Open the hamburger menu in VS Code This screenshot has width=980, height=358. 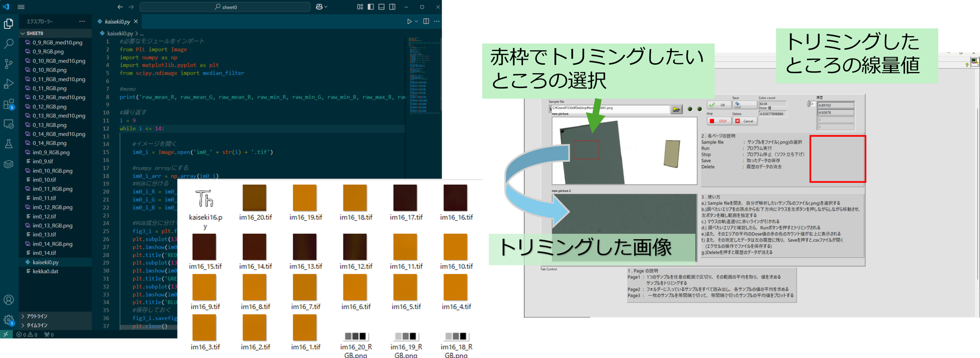[x=21, y=7]
